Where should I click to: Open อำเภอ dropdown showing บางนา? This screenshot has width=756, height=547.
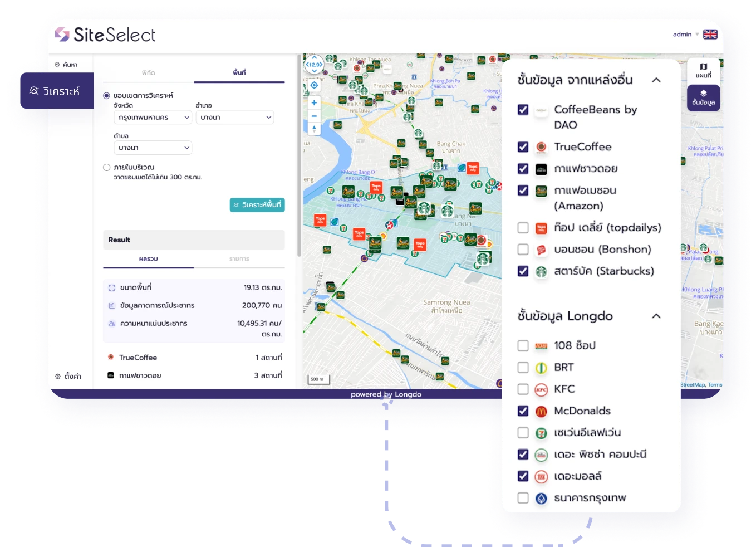click(235, 117)
